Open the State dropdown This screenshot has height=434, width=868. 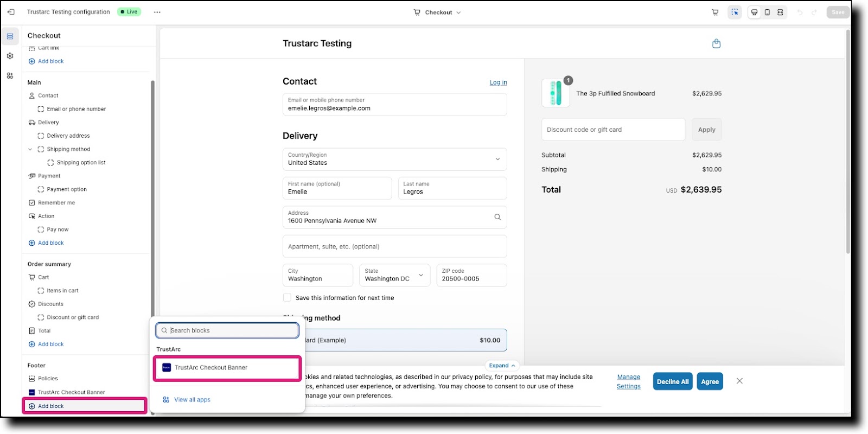pyautogui.click(x=395, y=275)
